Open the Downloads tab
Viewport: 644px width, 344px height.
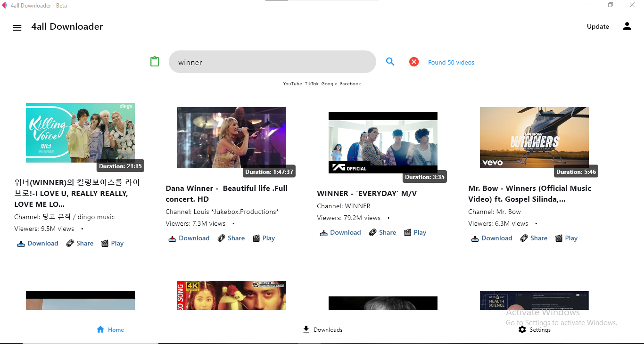coord(323,330)
